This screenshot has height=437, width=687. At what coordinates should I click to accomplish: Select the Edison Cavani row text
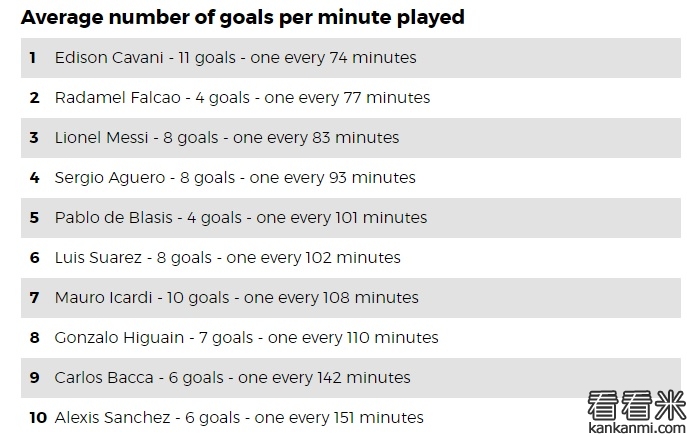[x=235, y=58]
